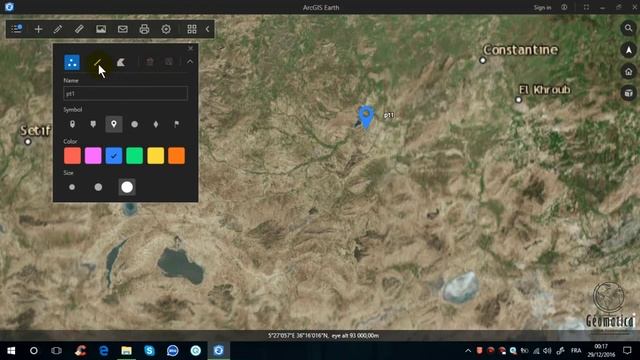640x360 pixels.
Task: Click the north compass arrow icon
Action: [x=629, y=50]
